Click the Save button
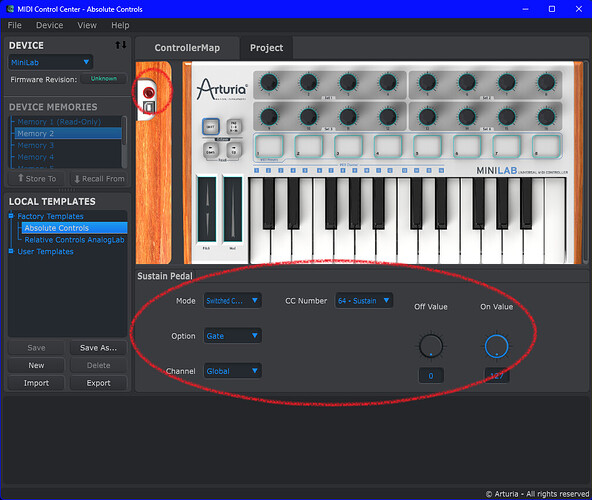 pos(36,348)
